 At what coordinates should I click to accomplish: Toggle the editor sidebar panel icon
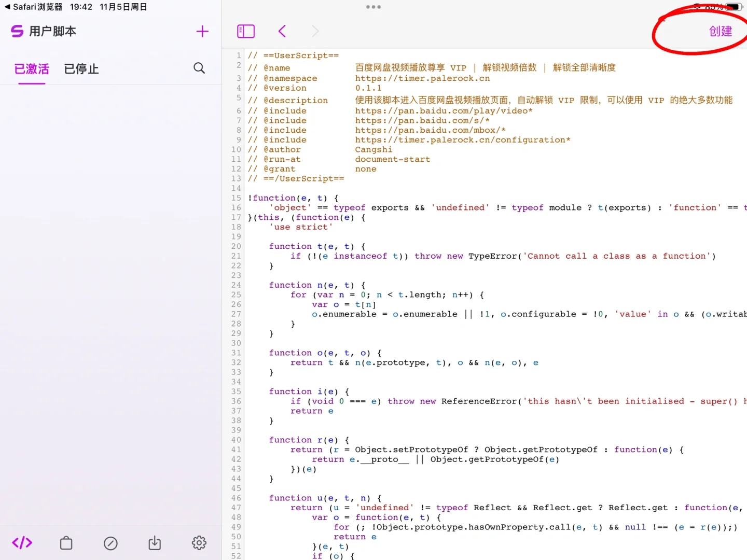coord(246,31)
